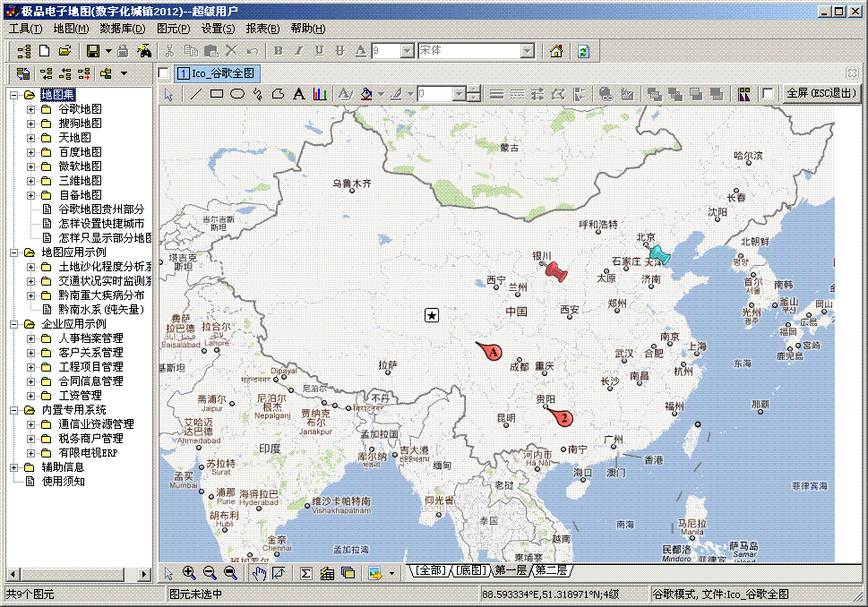Click the scroll right arrow of tree panel

(x=144, y=575)
